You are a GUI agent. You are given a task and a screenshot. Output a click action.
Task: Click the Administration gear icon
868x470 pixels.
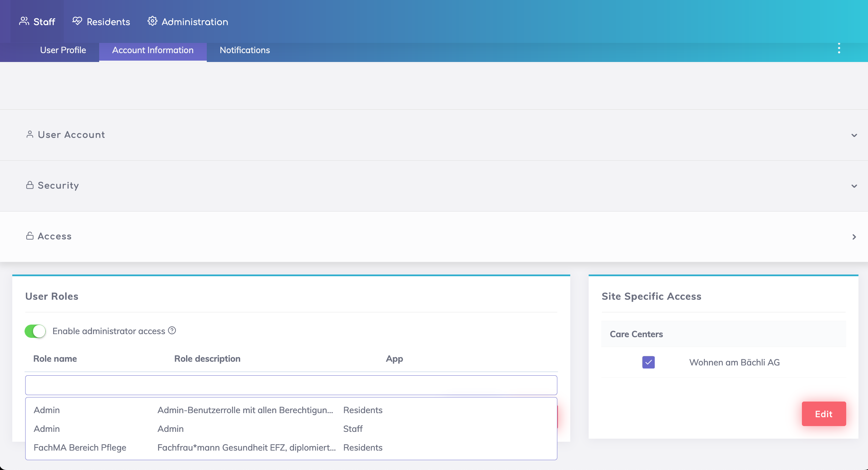(x=152, y=21)
